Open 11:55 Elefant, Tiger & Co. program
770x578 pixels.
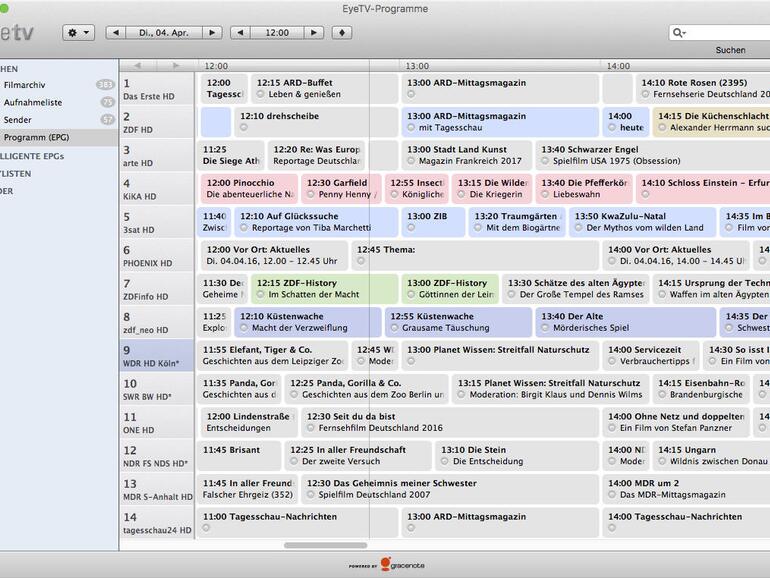pyautogui.click(x=273, y=356)
